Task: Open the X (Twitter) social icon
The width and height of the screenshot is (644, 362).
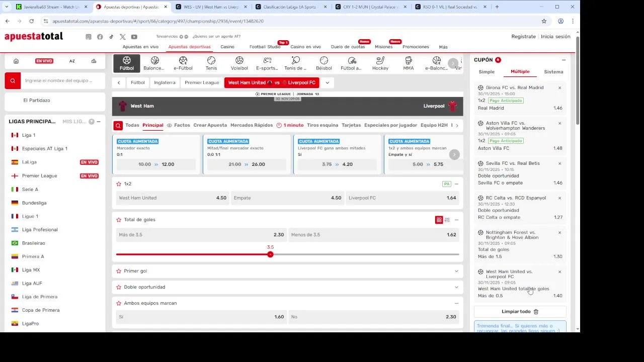Action: (123, 37)
